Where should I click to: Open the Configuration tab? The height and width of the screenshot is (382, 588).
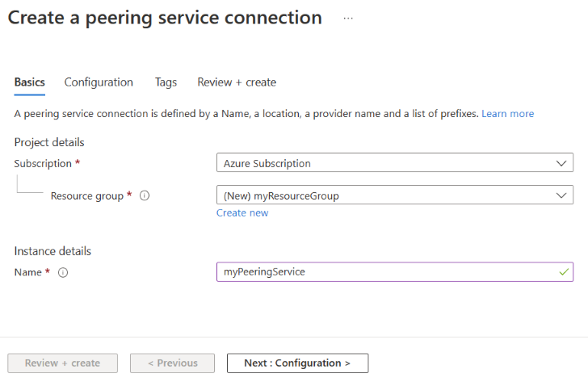click(x=99, y=82)
